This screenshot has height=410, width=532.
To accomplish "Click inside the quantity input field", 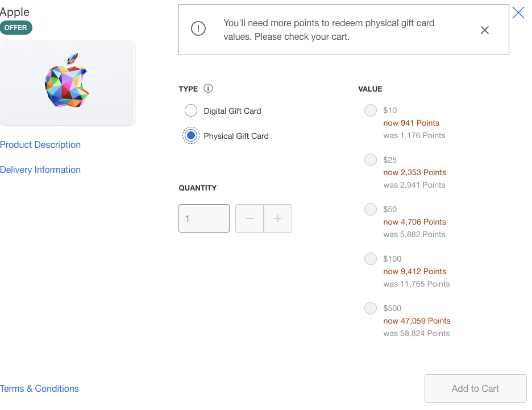I will (x=203, y=218).
